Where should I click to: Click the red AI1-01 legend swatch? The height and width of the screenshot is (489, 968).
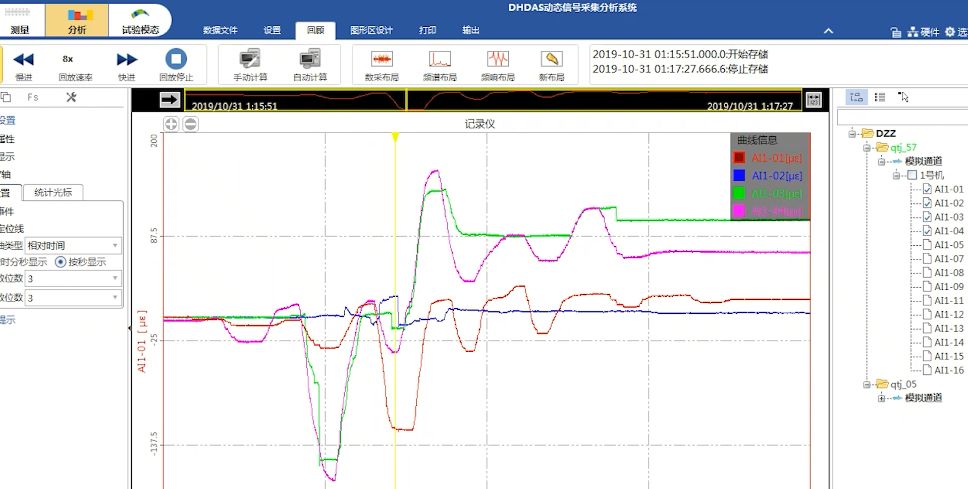pyautogui.click(x=739, y=158)
